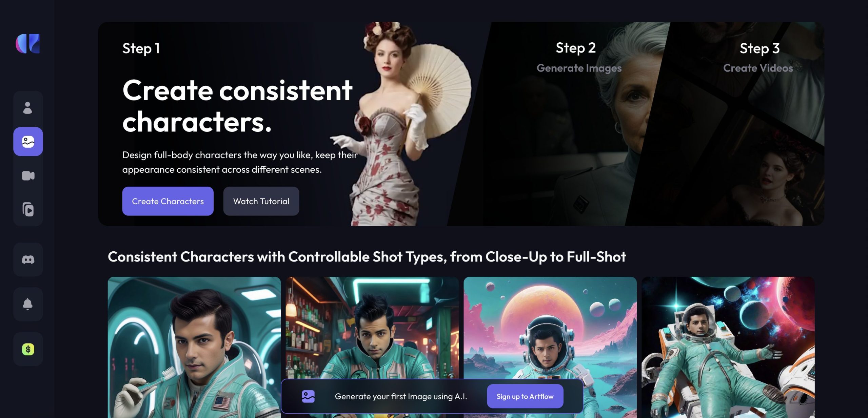
Task: Select the Step 1 heading panel
Action: [x=141, y=48]
